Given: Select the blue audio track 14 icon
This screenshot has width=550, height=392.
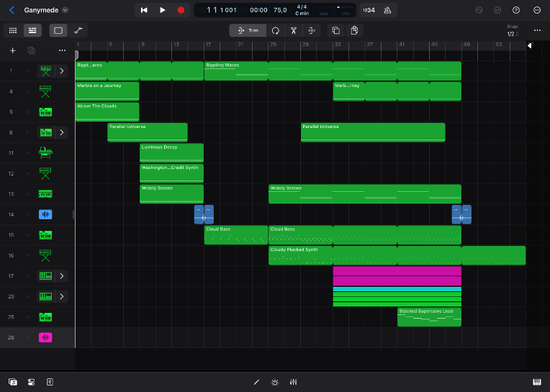Looking at the screenshot, I should [x=45, y=214].
